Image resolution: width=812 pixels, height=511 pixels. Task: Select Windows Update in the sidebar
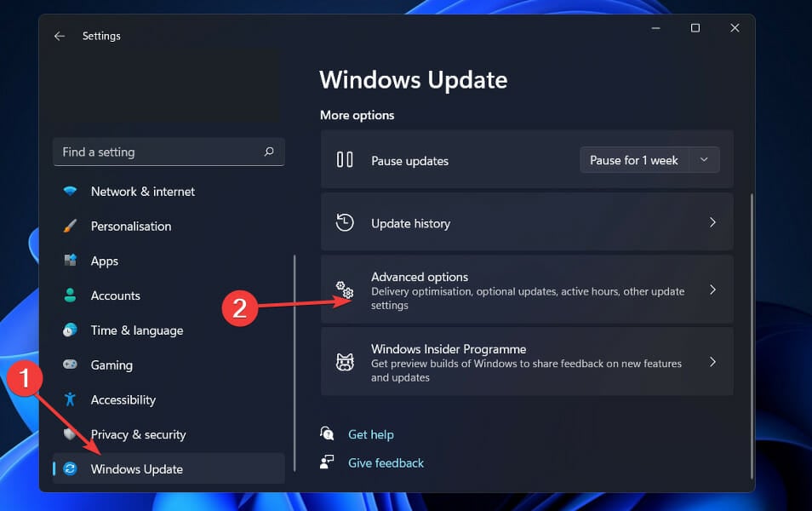tap(136, 468)
